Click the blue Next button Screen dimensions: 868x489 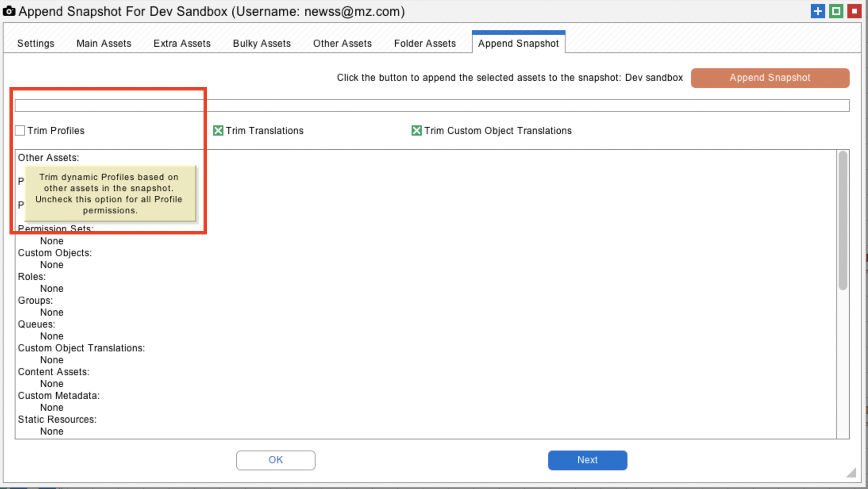(x=587, y=460)
